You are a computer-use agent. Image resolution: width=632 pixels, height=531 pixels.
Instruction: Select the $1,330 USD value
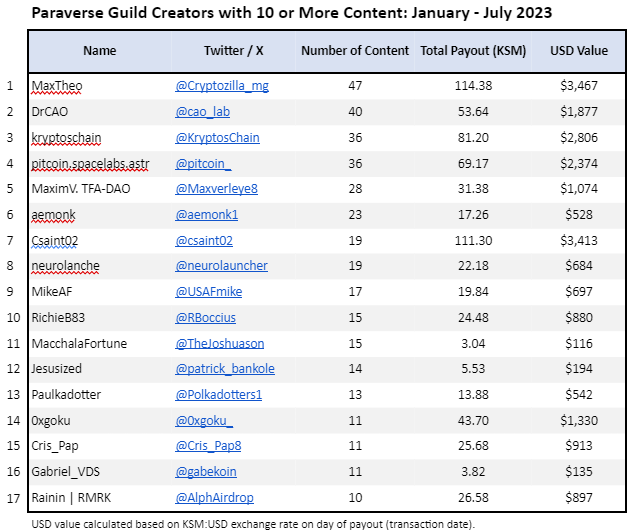pos(579,421)
